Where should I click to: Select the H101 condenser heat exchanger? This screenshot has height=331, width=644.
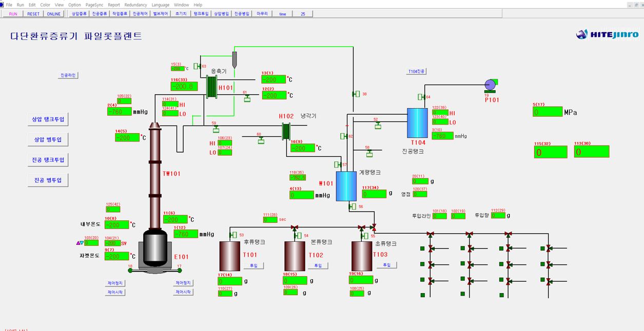pyautogui.click(x=211, y=87)
